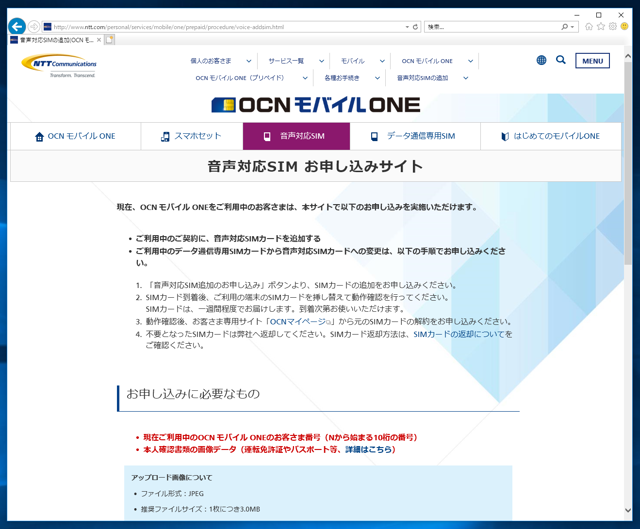
Task: Open the はじめてのモバイルONE tab
Action: pos(551,136)
